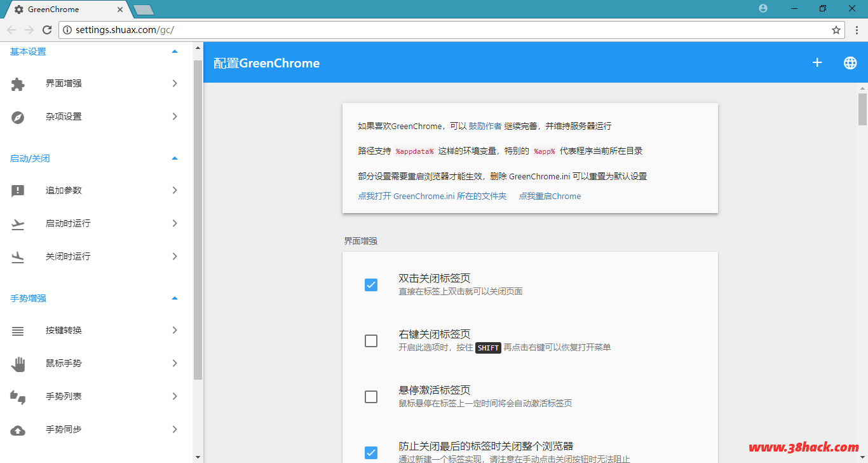Select 追加参数 in the sidebar

click(x=95, y=190)
